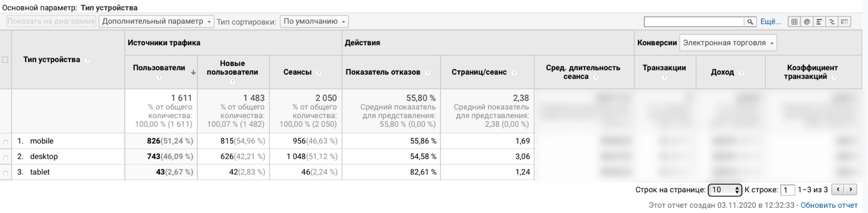This screenshot has width=868, height=213.
Task: Click the Тип устройства column header
Action: click(x=52, y=59)
